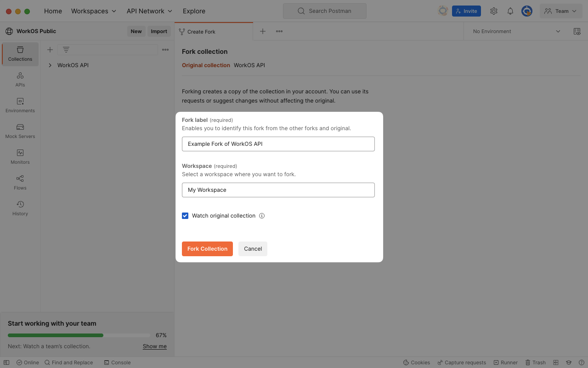Screen dimensions: 588x368
Task: Open the Collections sidebar panel
Action: tap(20, 54)
